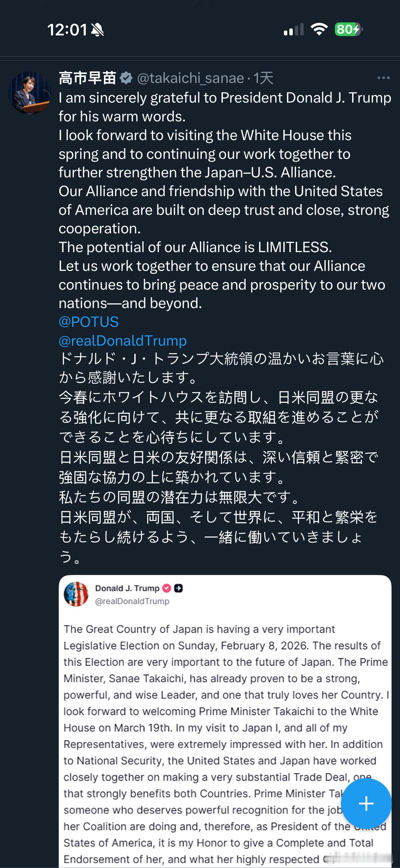Tap the silent mode bell icon in status bar
The image size is (400, 868).
click(98, 30)
